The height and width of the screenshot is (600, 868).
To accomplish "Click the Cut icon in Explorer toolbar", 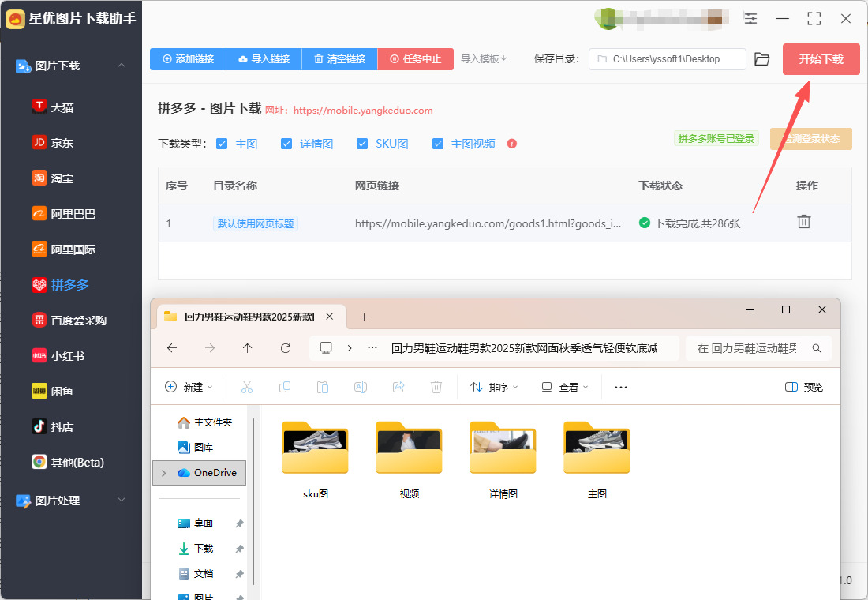I will pyautogui.click(x=247, y=387).
